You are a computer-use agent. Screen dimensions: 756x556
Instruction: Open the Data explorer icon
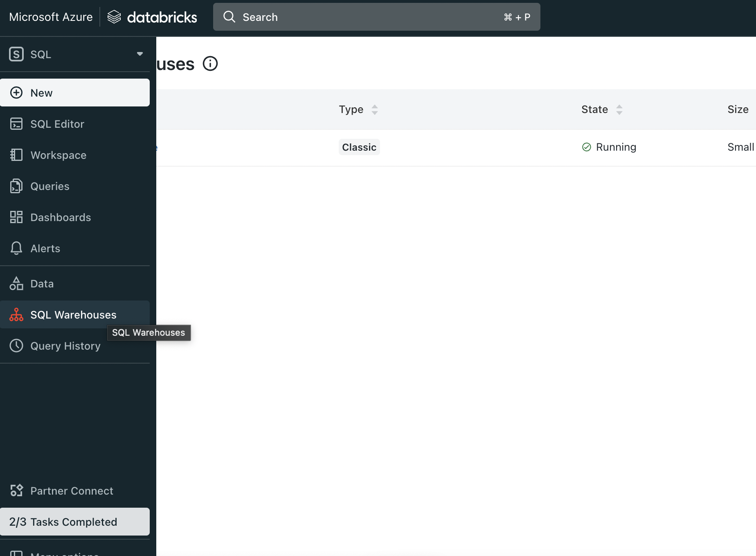click(16, 283)
